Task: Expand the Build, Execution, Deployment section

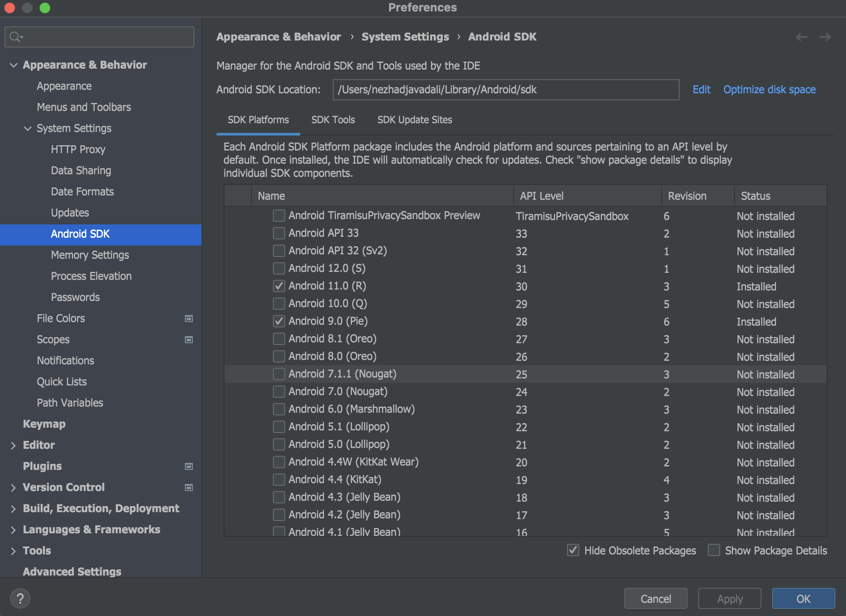Action: pyautogui.click(x=14, y=509)
